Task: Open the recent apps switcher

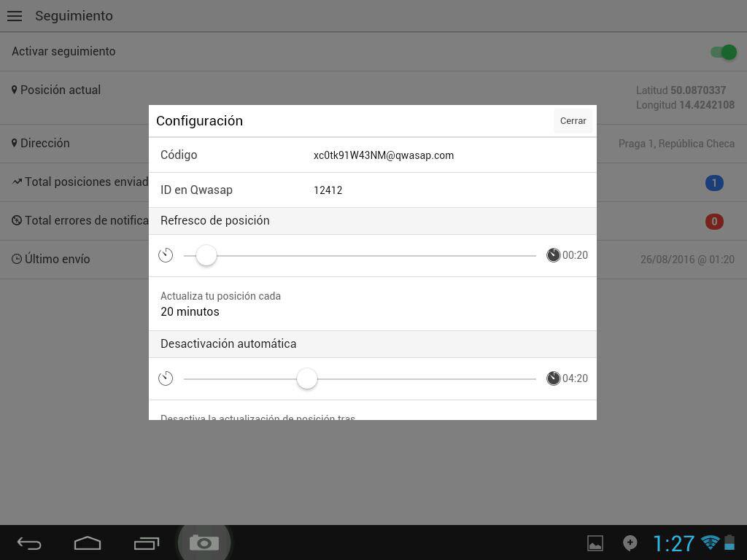Action: (x=147, y=543)
